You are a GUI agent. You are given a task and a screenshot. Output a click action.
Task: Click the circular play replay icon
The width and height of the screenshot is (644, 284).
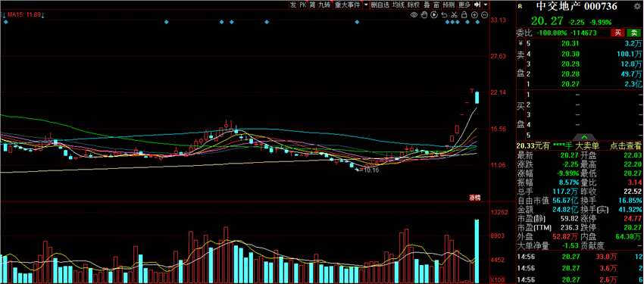[434, 15]
